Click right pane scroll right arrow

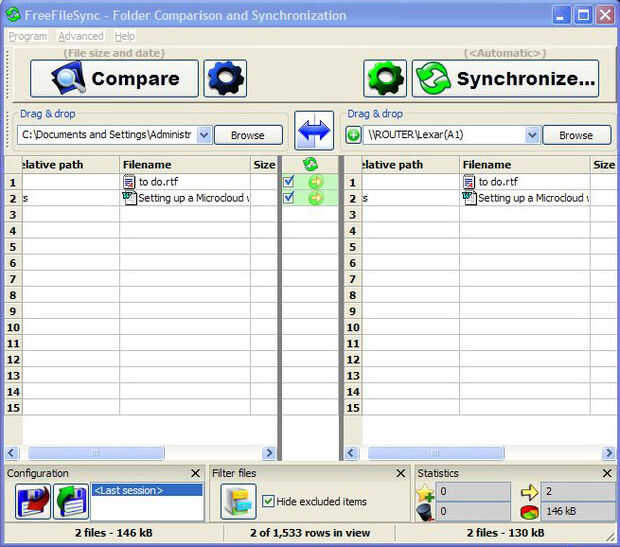[x=609, y=453]
